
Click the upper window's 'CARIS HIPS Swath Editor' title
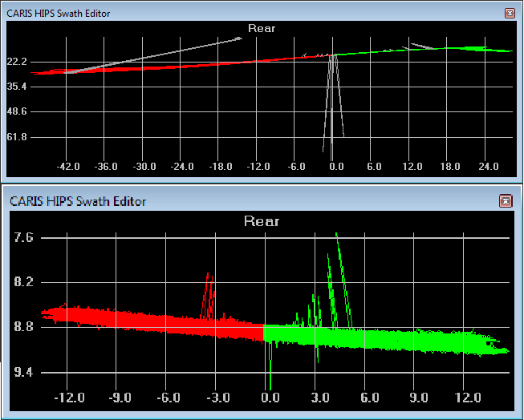(58, 14)
